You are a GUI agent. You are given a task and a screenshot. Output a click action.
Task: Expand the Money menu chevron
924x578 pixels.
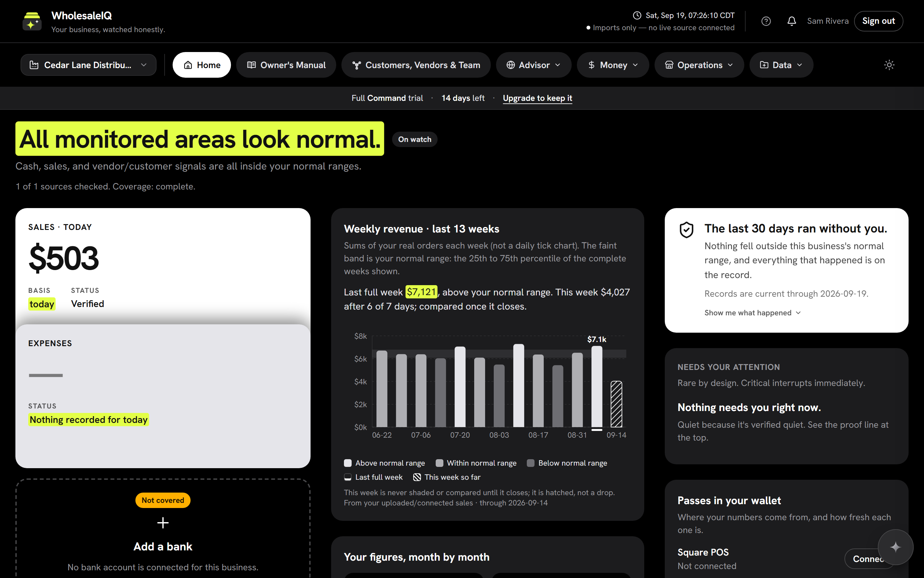click(x=635, y=65)
